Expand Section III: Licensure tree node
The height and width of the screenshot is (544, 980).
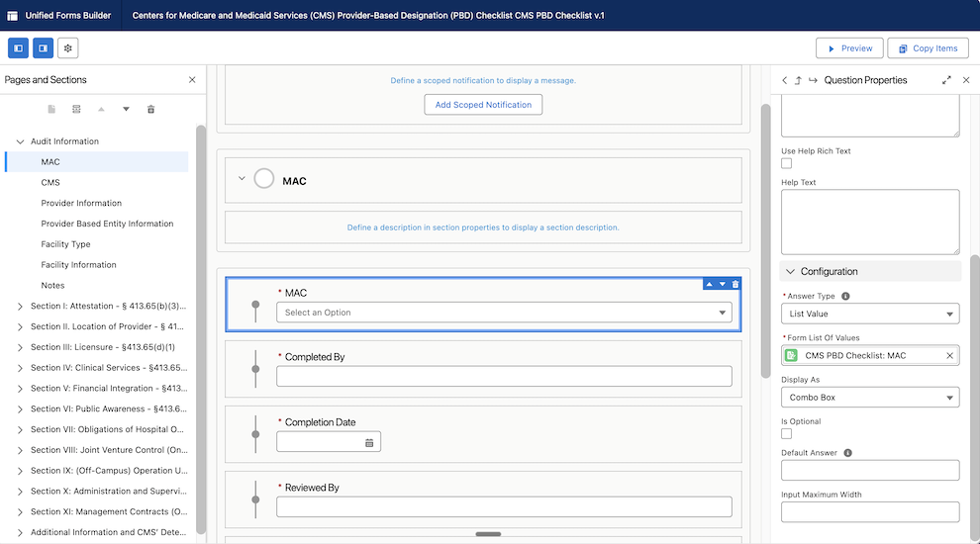(x=20, y=347)
